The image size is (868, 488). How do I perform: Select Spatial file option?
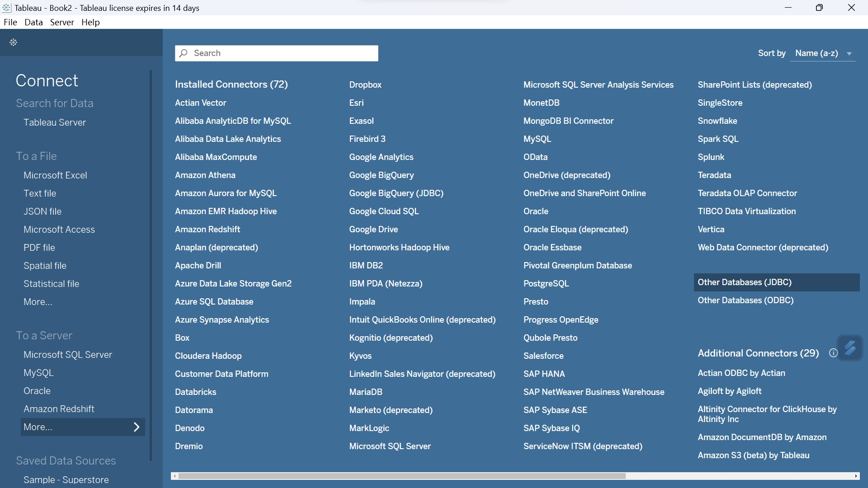click(x=45, y=266)
